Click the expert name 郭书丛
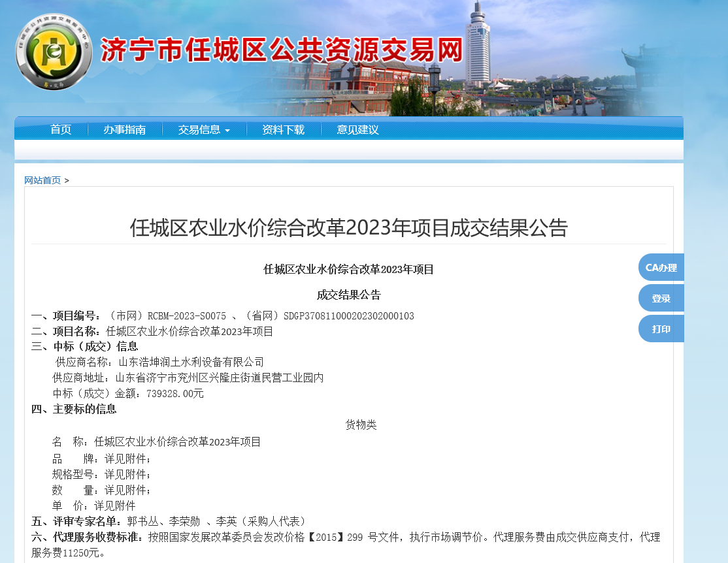This screenshot has width=728, height=563. tap(142, 521)
